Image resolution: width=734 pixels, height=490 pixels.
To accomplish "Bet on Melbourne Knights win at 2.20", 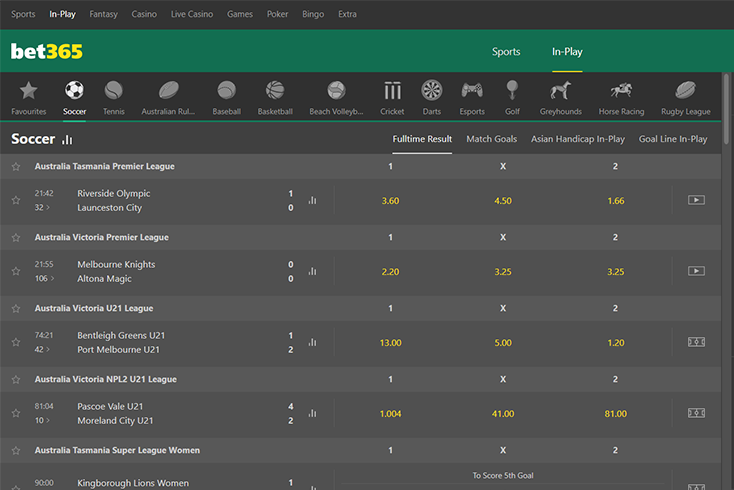I will 390,272.
